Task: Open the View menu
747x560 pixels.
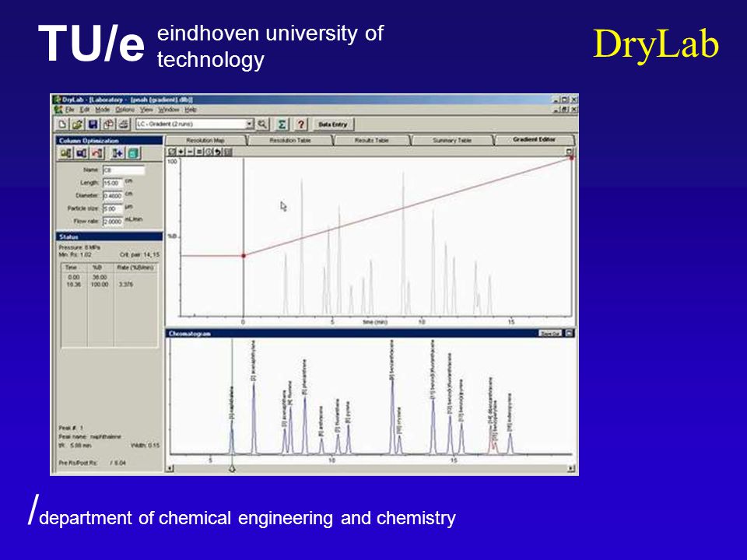Action: (x=146, y=110)
